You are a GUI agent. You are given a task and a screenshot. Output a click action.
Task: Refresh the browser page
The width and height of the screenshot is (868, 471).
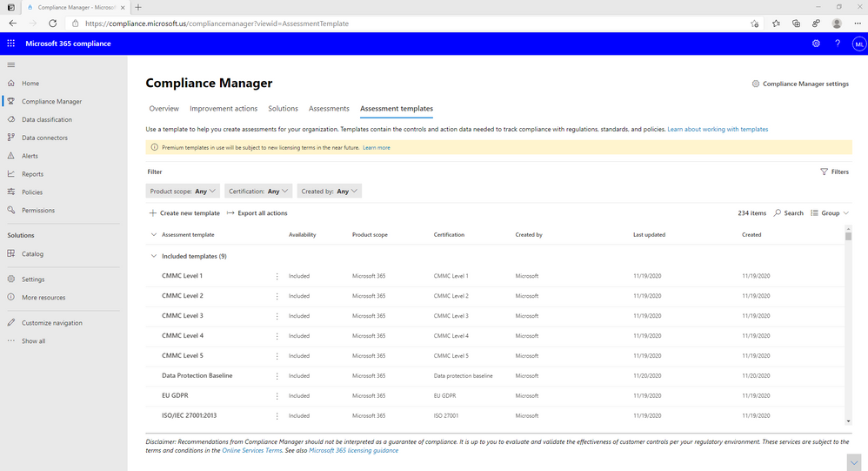[52, 24]
